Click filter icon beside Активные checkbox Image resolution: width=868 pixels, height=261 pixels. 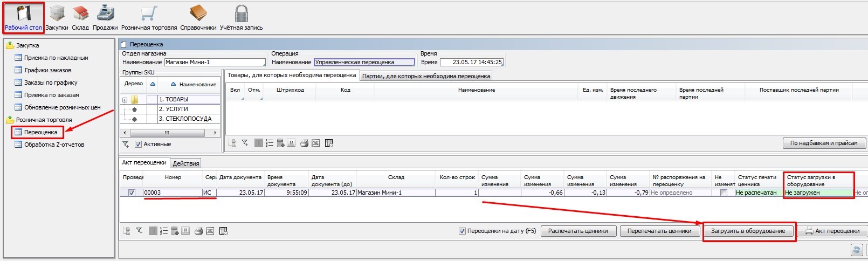[x=126, y=144]
